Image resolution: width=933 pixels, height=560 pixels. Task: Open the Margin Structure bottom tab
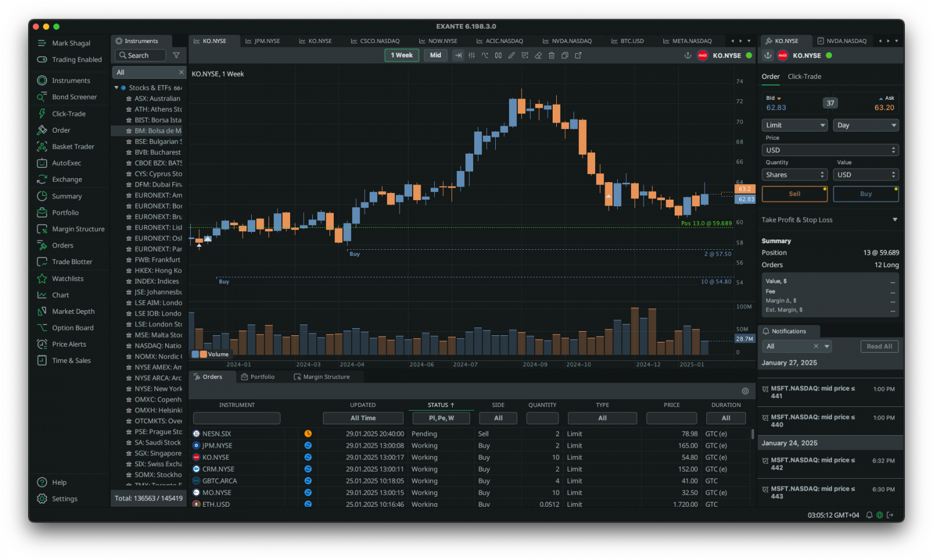coord(322,377)
